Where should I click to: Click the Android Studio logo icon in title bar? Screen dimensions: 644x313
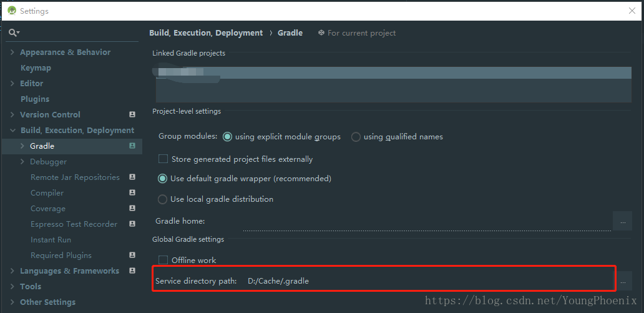click(12, 11)
